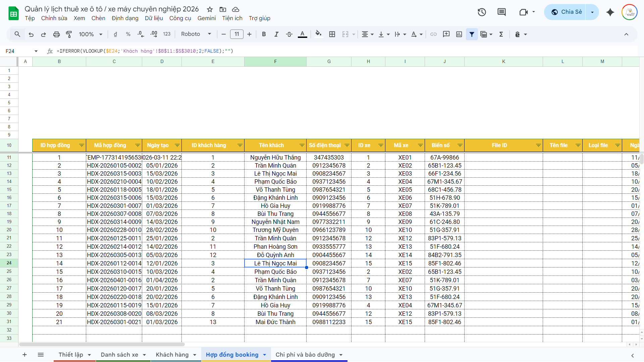Click the insert link icon
644x362 pixels.
433,34
